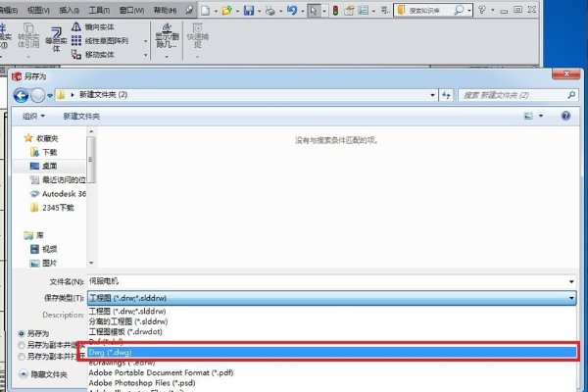Viewport: 588px width, 392px height.
Task: Open the File Properties icon
Action: (349, 11)
